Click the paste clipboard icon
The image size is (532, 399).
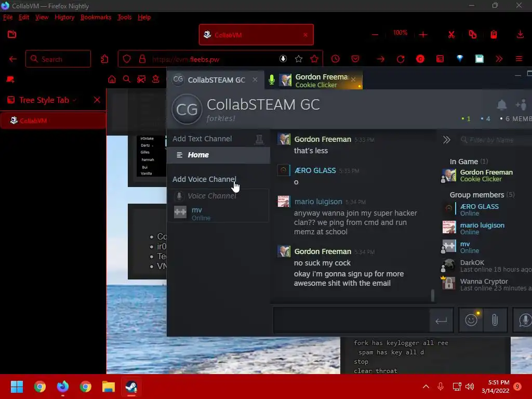pos(494,34)
